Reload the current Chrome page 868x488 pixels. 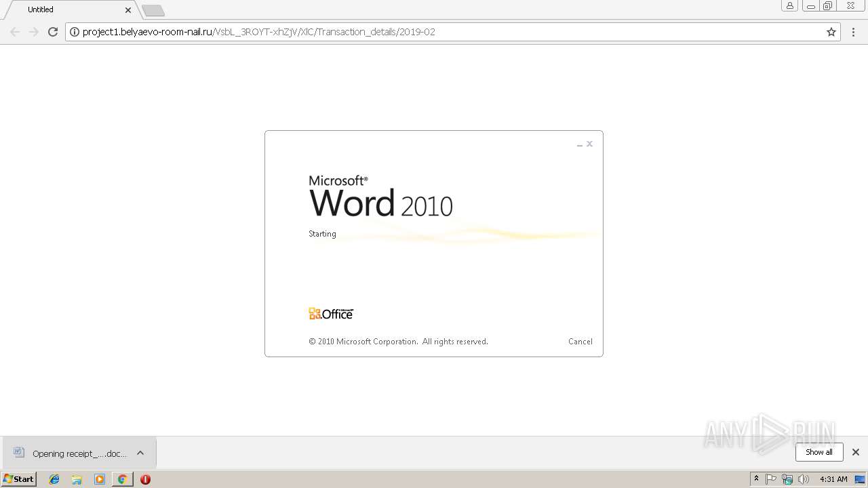[53, 32]
